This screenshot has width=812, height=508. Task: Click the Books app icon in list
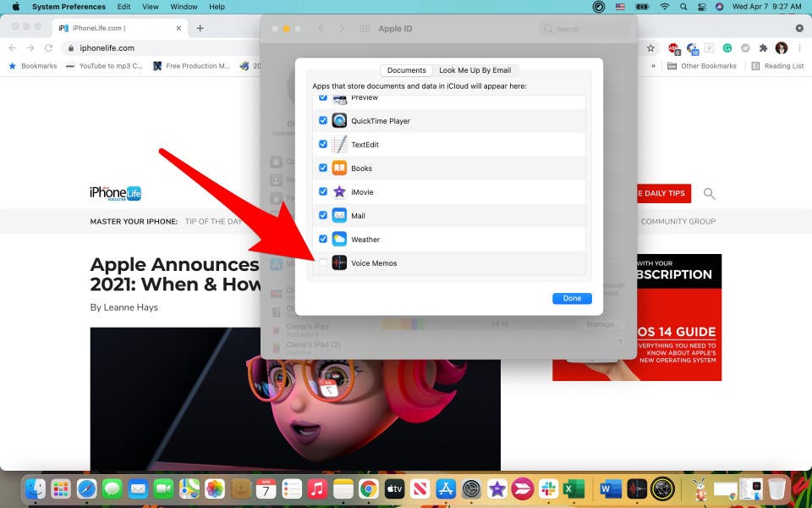(x=339, y=168)
